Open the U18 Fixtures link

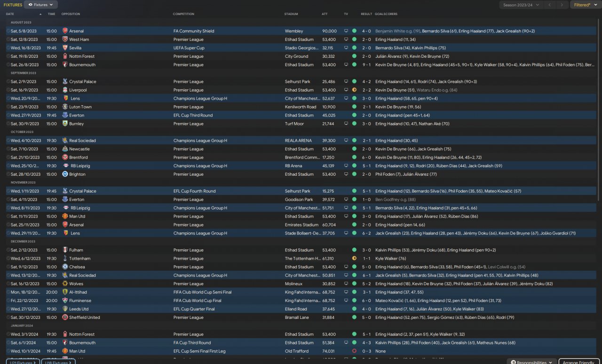[58, 362]
